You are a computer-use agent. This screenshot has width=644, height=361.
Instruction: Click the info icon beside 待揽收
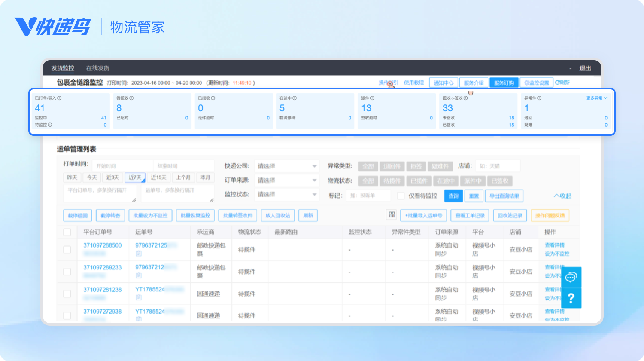tap(131, 98)
